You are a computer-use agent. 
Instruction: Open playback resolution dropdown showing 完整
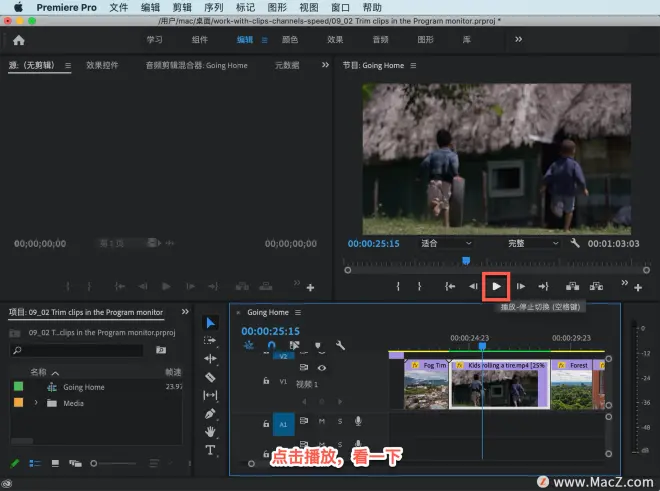[533, 243]
